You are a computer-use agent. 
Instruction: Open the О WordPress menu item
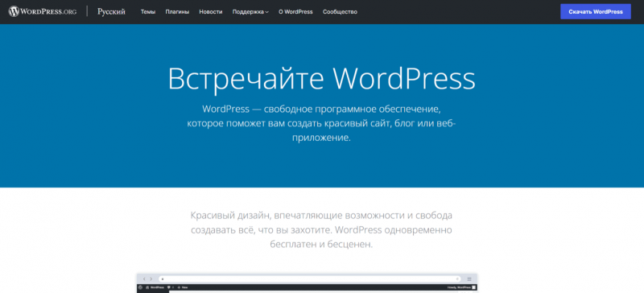point(295,12)
